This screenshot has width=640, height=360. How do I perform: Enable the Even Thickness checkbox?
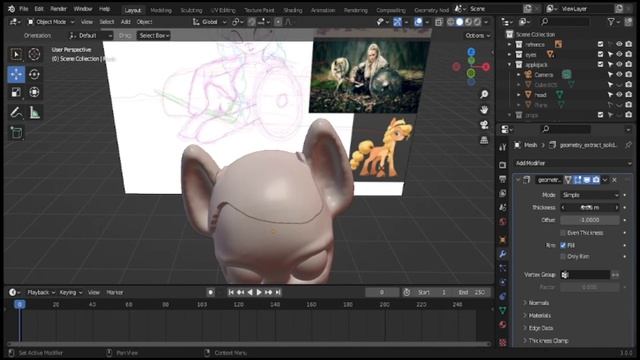coord(563,233)
